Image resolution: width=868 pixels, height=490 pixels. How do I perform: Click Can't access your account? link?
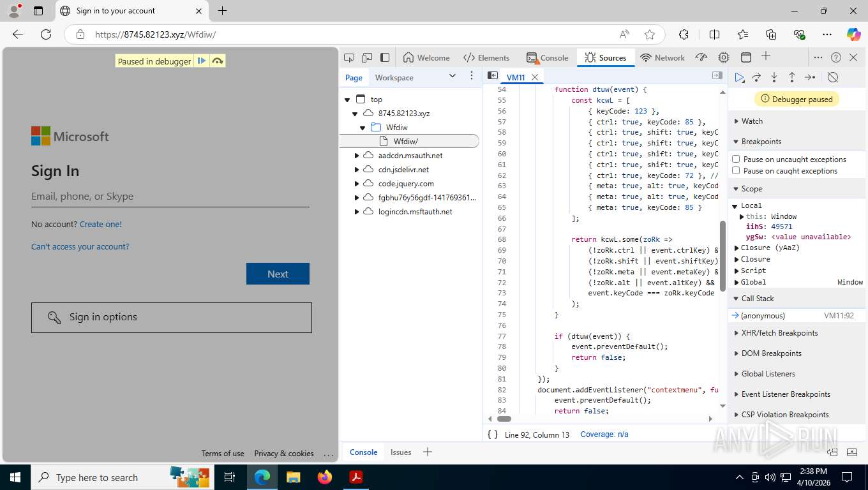[80, 246]
